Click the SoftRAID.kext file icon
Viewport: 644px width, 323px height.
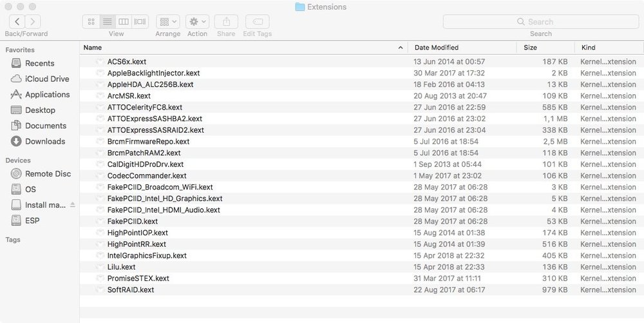(100, 289)
